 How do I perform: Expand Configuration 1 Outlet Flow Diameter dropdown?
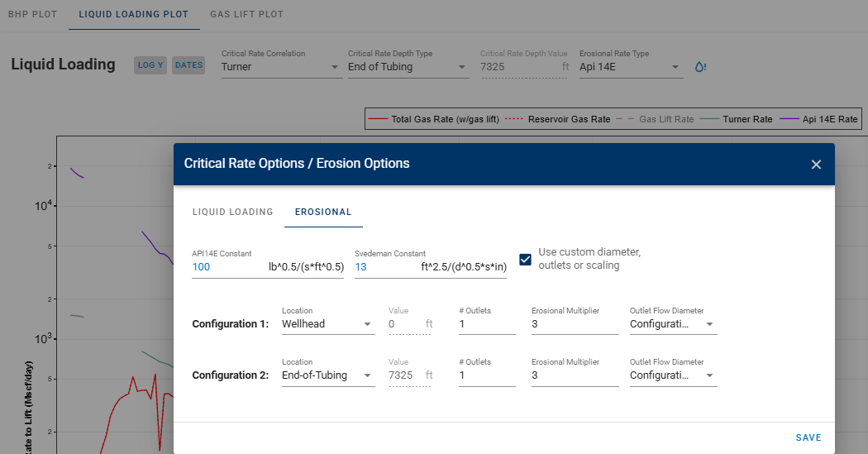point(673,324)
